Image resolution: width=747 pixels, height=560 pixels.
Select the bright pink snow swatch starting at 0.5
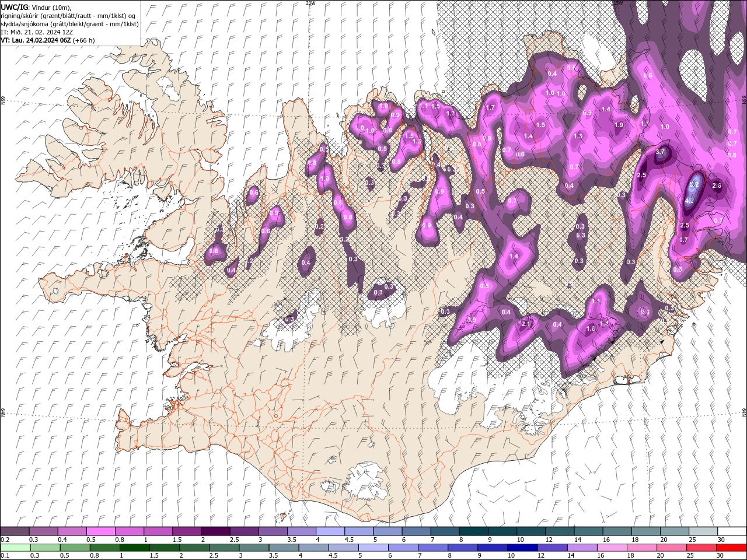click(x=101, y=531)
